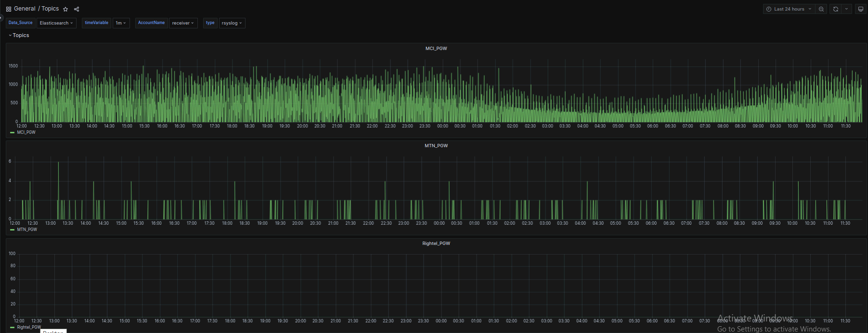Toggle the MTN_PGW legend series

[x=27, y=230]
